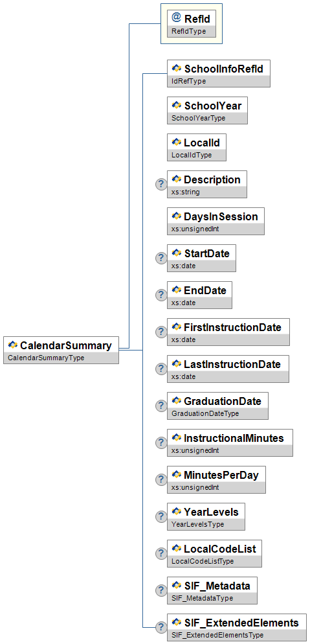Select the SchoolInfoRefId element node

click(218, 73)
